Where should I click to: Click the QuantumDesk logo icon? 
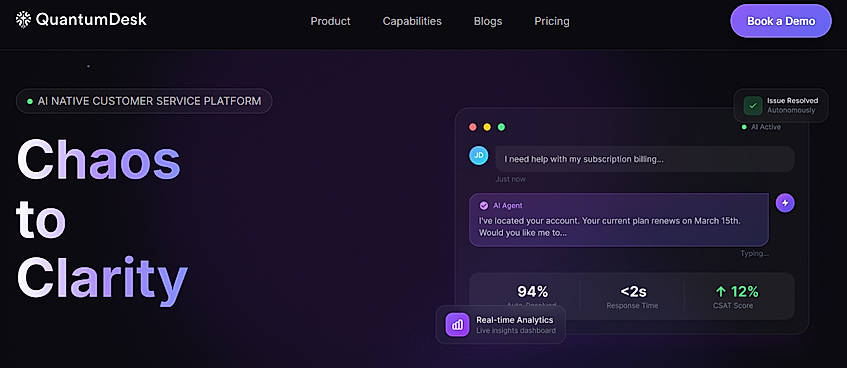pos(23,20)
